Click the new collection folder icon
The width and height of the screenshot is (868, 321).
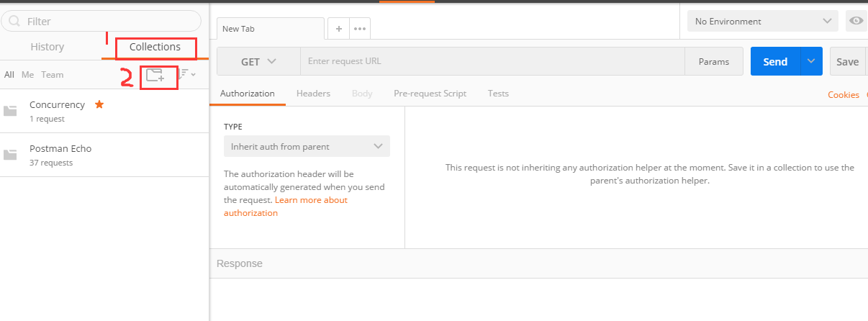coord(155,75)
